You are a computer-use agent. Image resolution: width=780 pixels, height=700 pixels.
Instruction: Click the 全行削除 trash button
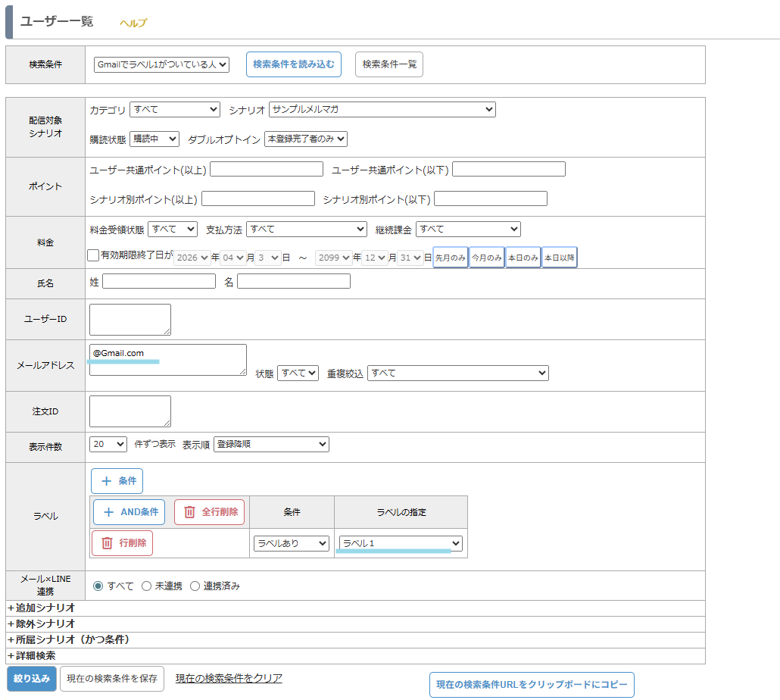tap(210, 512)
